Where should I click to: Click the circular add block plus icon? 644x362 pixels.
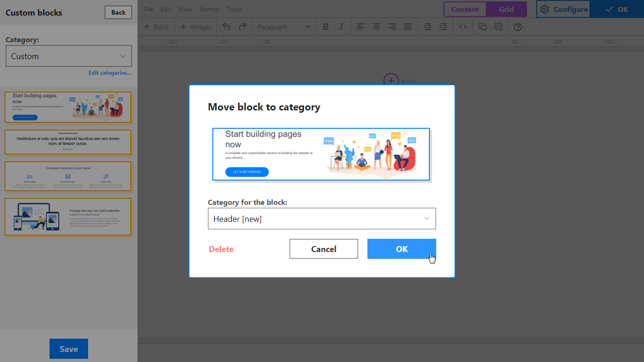(x=391, y=81)
